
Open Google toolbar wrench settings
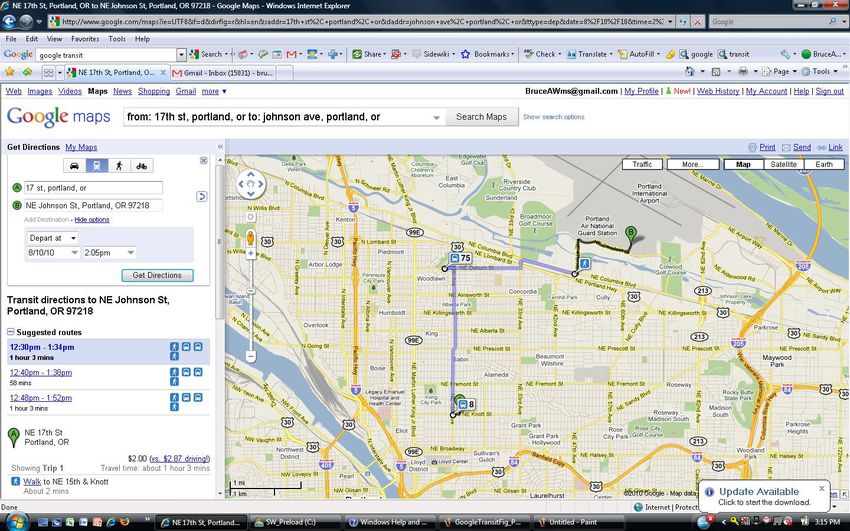(x=785, y=54)
